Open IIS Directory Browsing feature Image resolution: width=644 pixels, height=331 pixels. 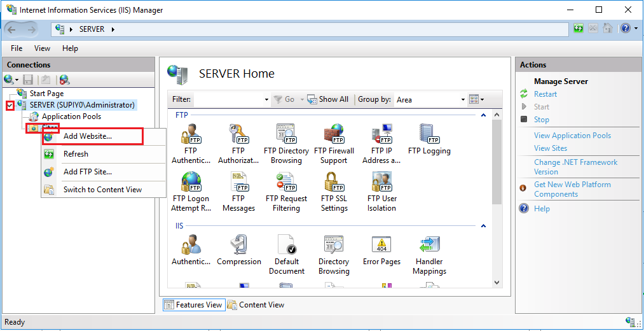(334, 255)
